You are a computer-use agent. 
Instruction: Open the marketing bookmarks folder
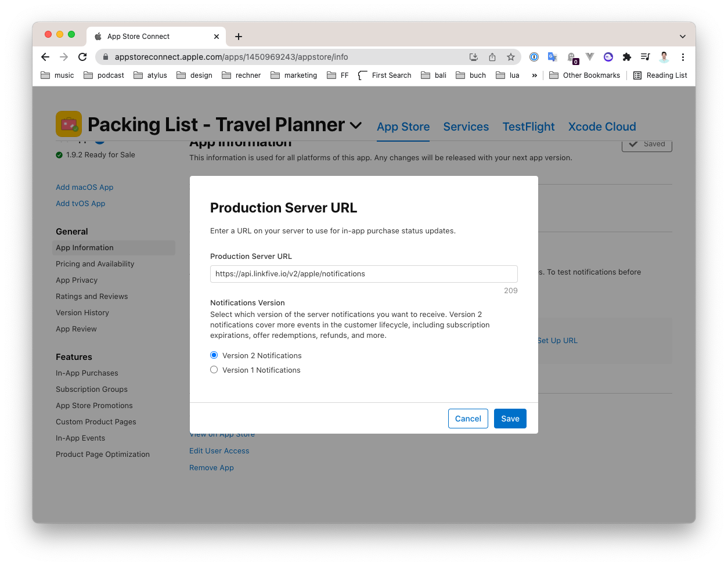coord(294,75)
